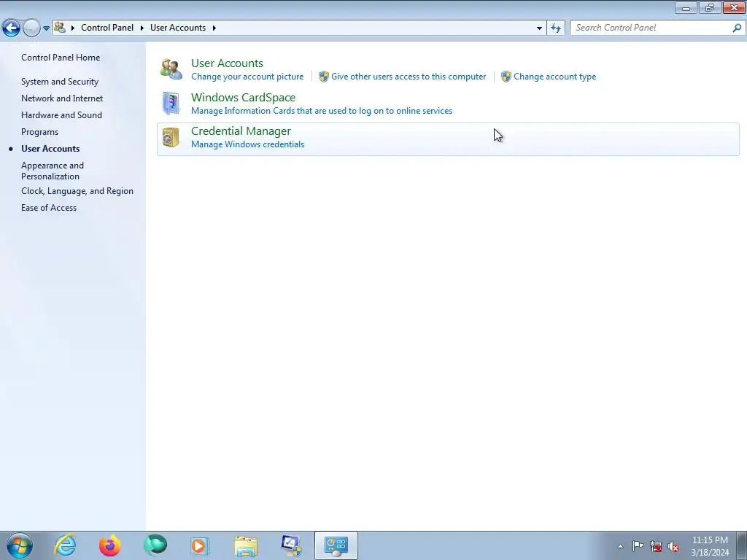
Task: Open Network and Internet category
Action: 62,98
